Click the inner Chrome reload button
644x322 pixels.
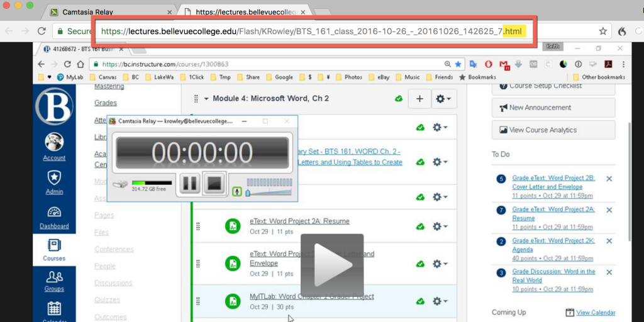[67, 64]
